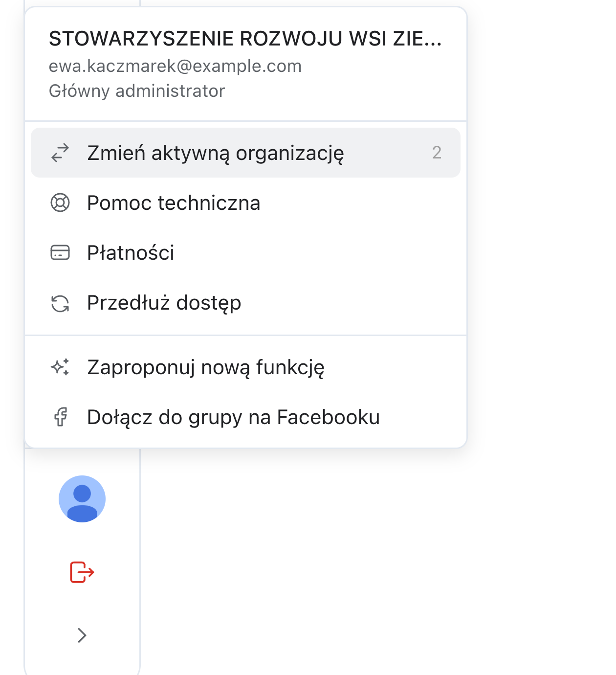Select 'Zaproponuj nową funkcję' option
Viewport: 616px width, 675px height.
click(245, 367)
